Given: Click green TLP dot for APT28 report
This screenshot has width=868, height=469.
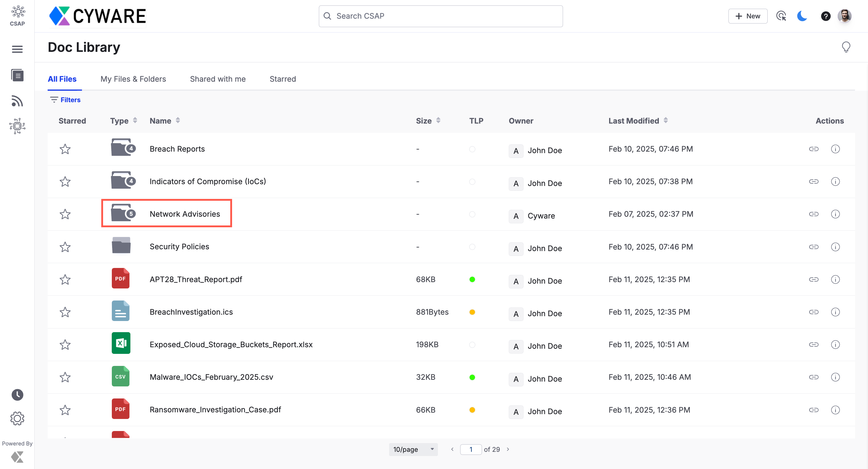Looking at the screenshot, I should point(472,279).
